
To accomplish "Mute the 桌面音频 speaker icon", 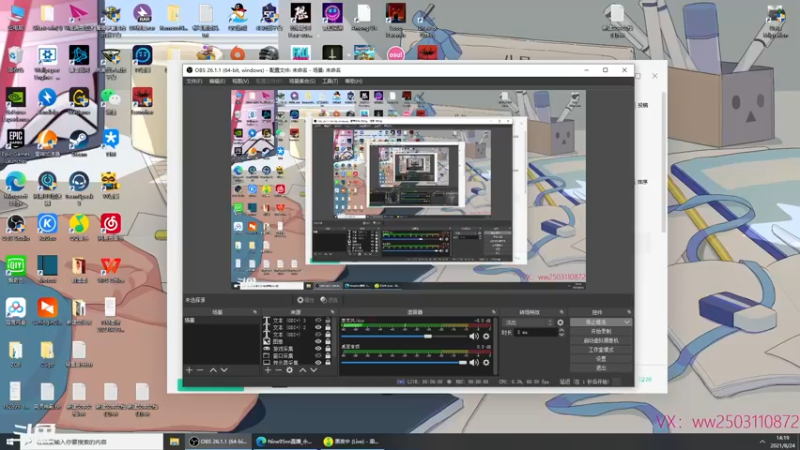I will (x=474, y=362).
